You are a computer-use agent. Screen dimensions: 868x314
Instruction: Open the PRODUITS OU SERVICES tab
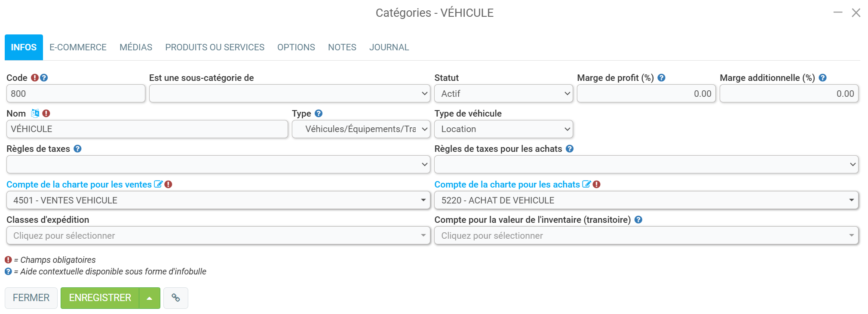(215, 47)
